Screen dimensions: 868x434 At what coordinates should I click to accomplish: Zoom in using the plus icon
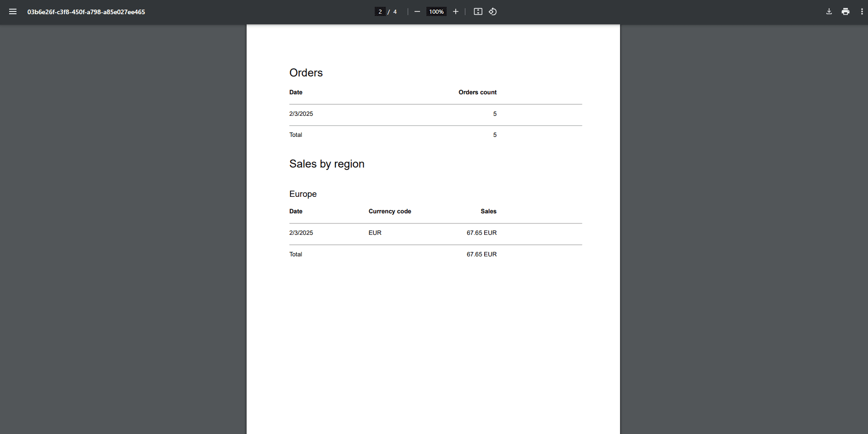456,11
